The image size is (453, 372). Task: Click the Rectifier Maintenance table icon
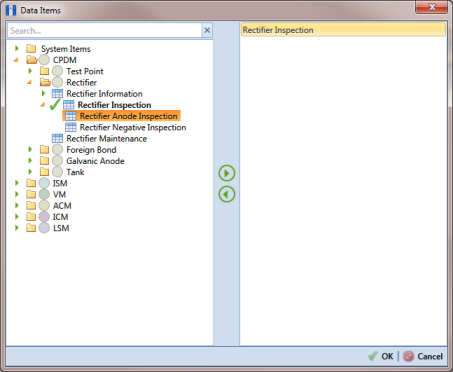[x=57, y=138]
